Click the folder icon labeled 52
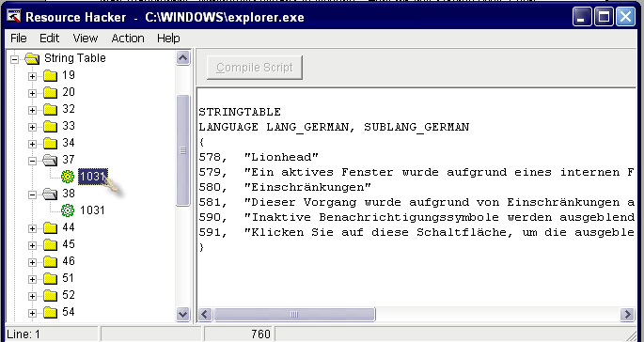Screen dimensions: 644x342 pos(50,296)
